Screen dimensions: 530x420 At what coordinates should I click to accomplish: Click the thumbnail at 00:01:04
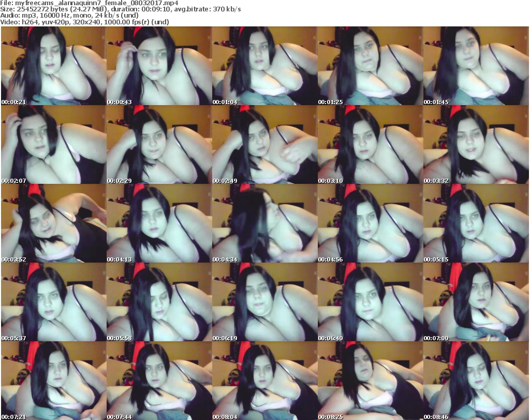(264, 66)
